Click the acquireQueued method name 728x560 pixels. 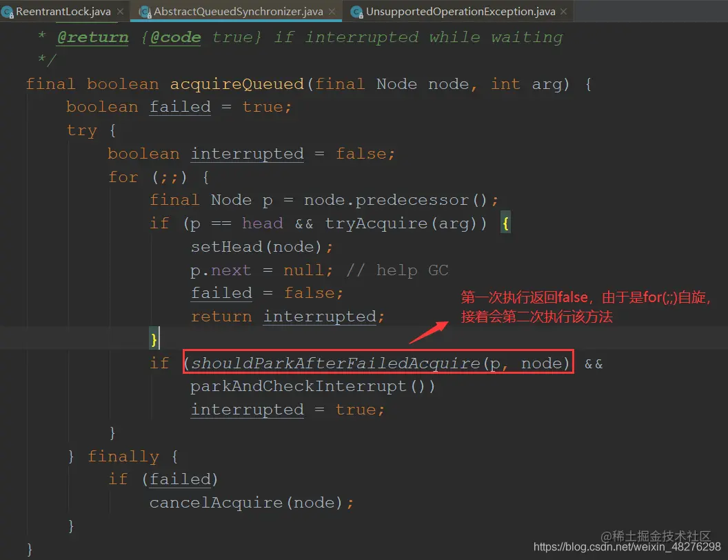236,84
